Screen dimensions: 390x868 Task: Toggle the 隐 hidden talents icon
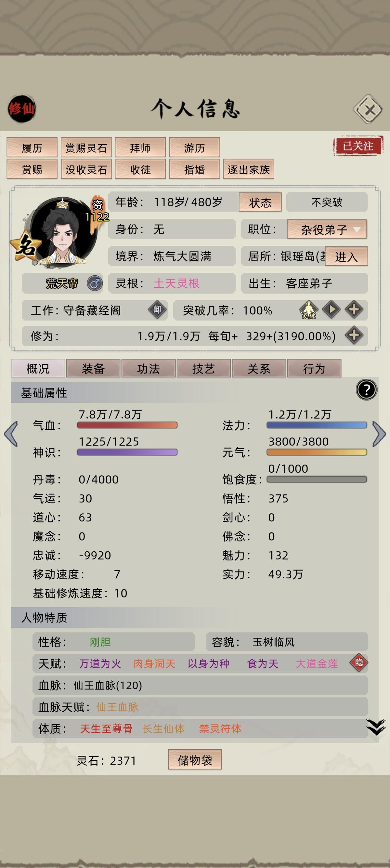pos(359,663)
